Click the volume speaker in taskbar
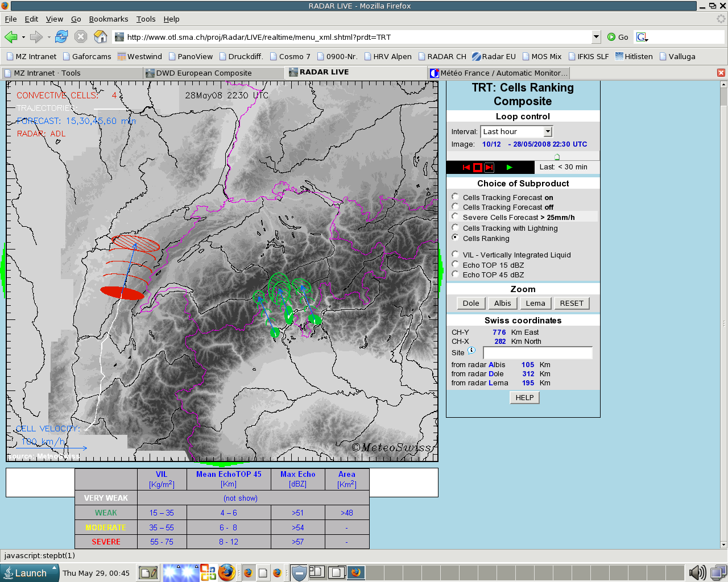The image size is (728, 582). click(696, 573)
